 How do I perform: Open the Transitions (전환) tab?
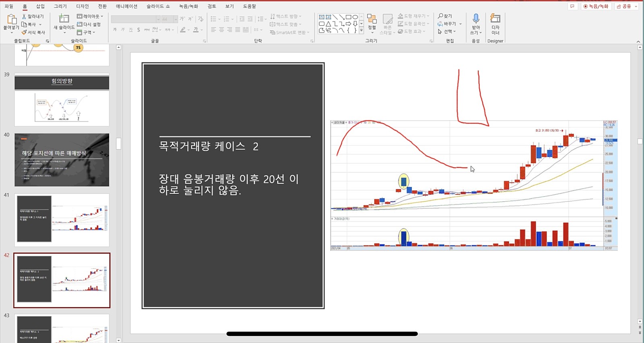(102, 6)
